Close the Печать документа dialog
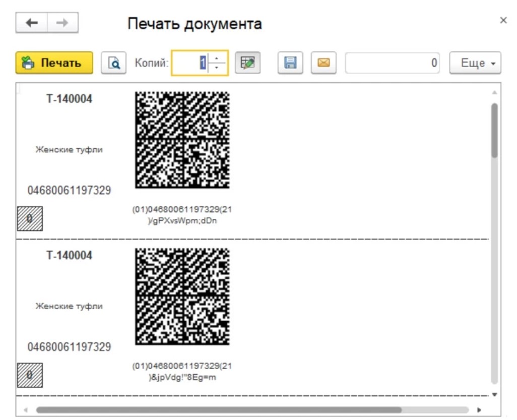This screenshot has height=420, width=517. [503, 20]
